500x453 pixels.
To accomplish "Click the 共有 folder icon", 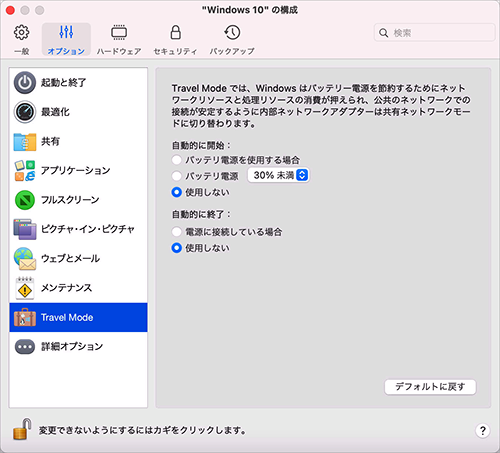I will pyautogui.click(x=25, y=141).
